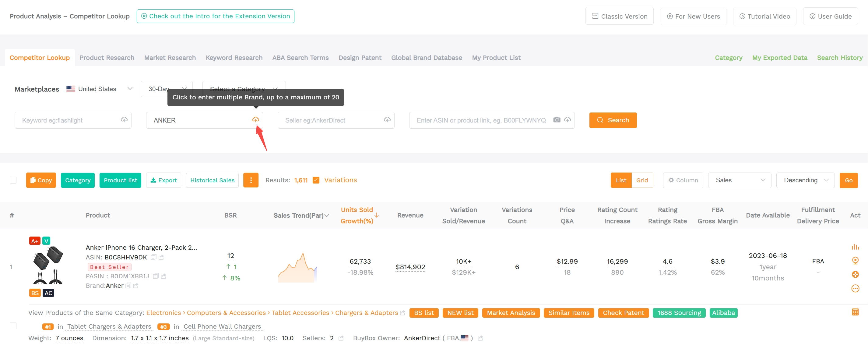868x346 pixels.
Task: Click the Tutorial Video button
Action: click(x=764, y=16)
